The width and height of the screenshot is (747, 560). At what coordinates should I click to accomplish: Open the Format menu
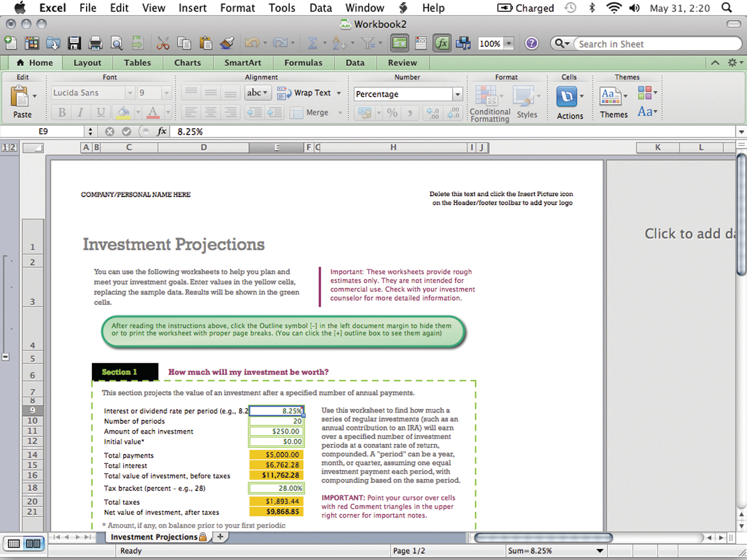pos(237,8)
